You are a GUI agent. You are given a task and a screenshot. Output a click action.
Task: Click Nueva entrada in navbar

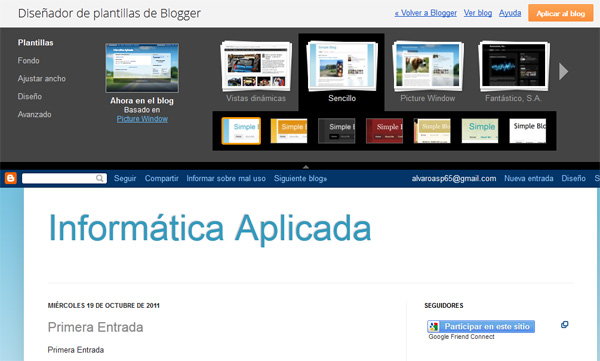[529, 178]
